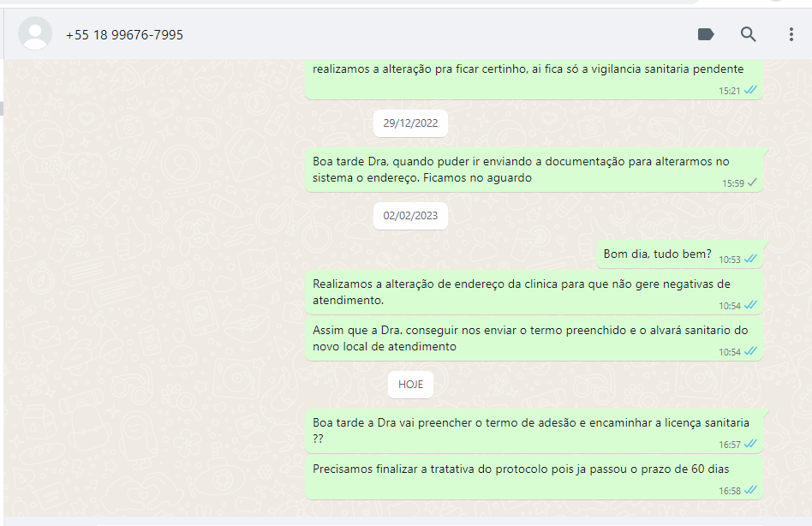Select message 'Assim que a Dra. conseguir'
Viewport: 812px width, 526px height.
pos(534,338)
